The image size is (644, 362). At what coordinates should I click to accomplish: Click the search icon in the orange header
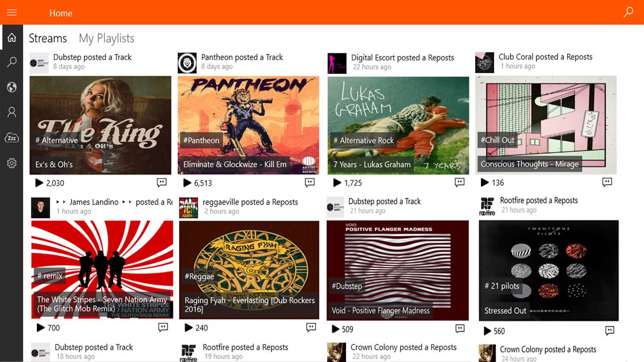point(628,12)
